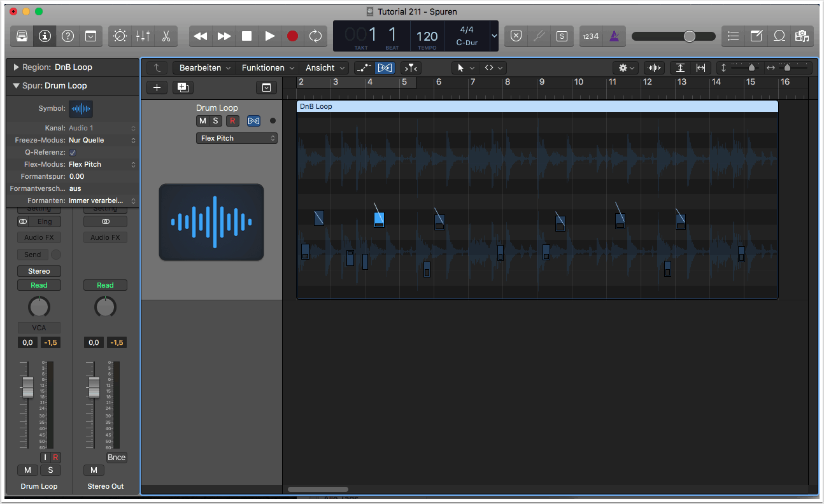The width and height of the screenshot is (824, 504).
Task: Open the Media browser camera/music icon
Action: [x=802, y=36]
